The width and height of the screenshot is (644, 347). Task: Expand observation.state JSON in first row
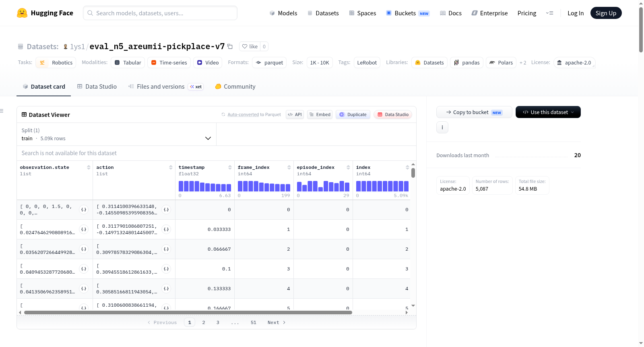click(x=84, y=210)
